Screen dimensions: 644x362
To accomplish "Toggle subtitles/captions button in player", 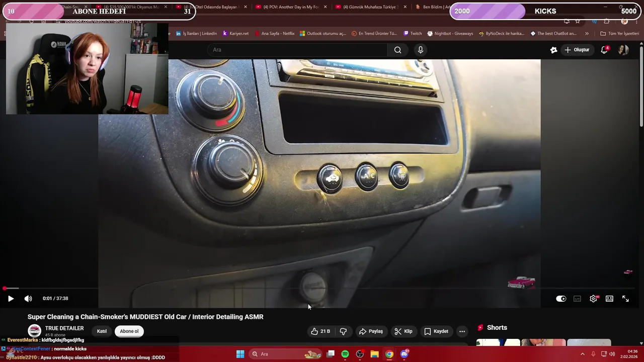I will tap(577, 299).
